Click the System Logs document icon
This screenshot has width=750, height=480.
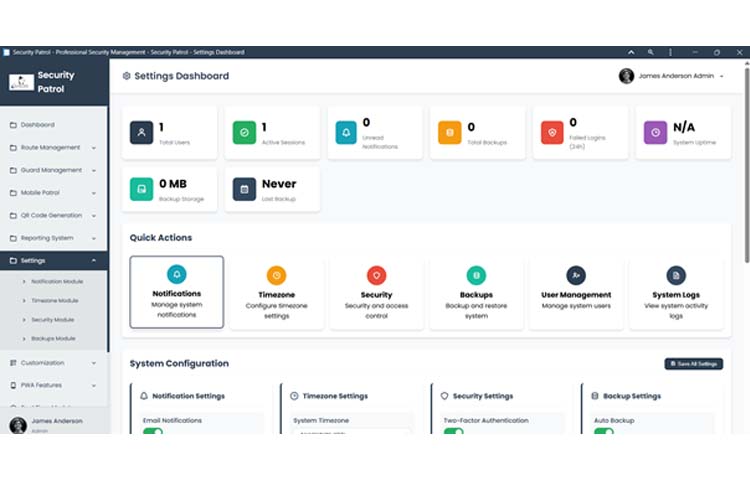point(676,275)
